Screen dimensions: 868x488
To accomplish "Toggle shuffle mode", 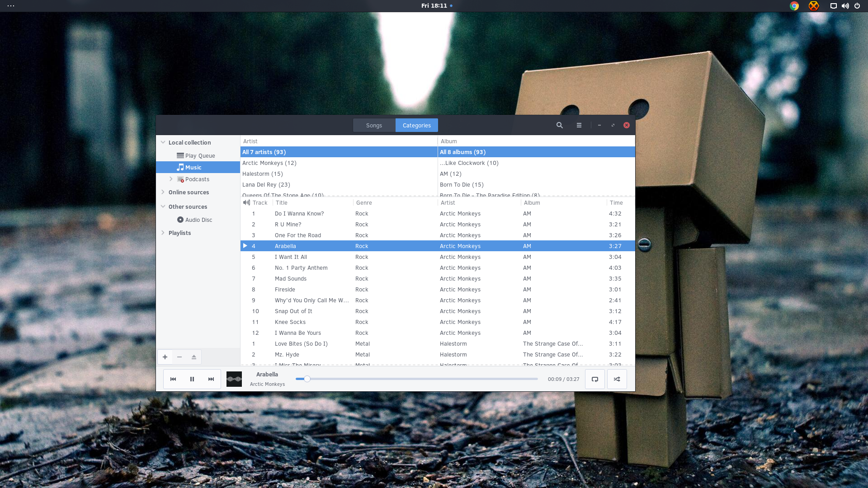I will tap(617, 379).
